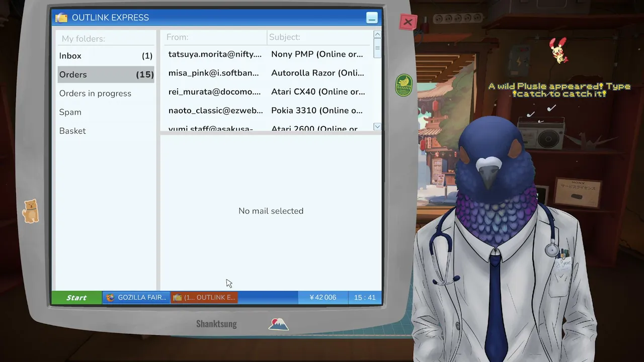This screenshot has height=362, width=644.
Task: Open the Basket folder
Action: [106, 131]
